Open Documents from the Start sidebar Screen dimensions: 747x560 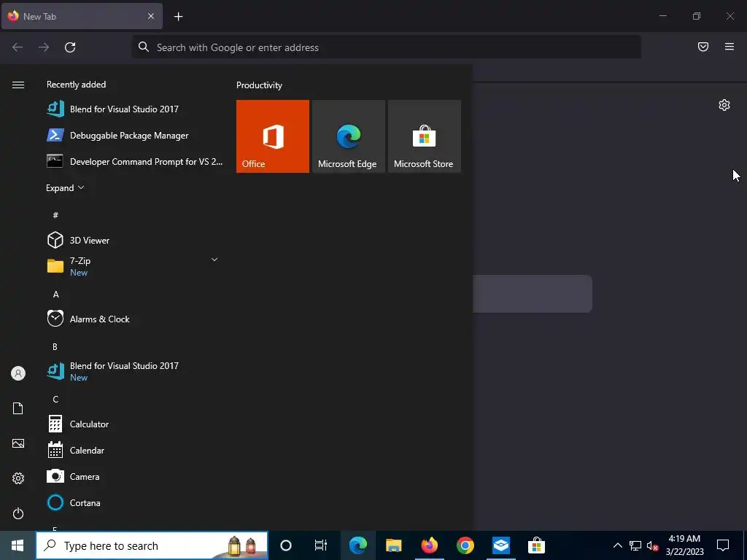pos(18,408)
